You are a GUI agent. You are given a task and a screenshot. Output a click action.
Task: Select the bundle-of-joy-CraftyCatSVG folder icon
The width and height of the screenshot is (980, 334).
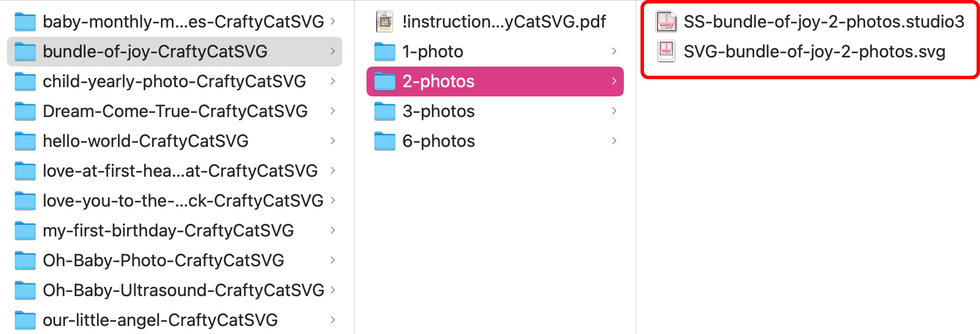(25, 51)
